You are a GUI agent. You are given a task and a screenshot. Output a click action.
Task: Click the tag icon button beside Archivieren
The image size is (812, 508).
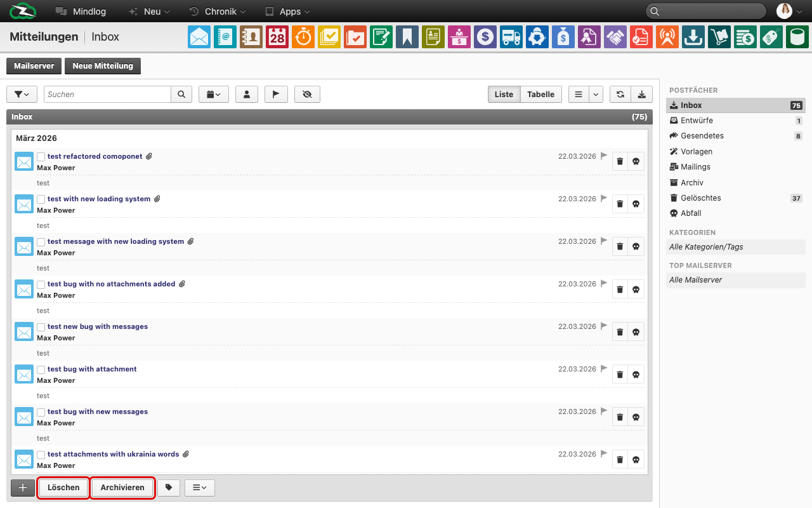pos(169,488)
